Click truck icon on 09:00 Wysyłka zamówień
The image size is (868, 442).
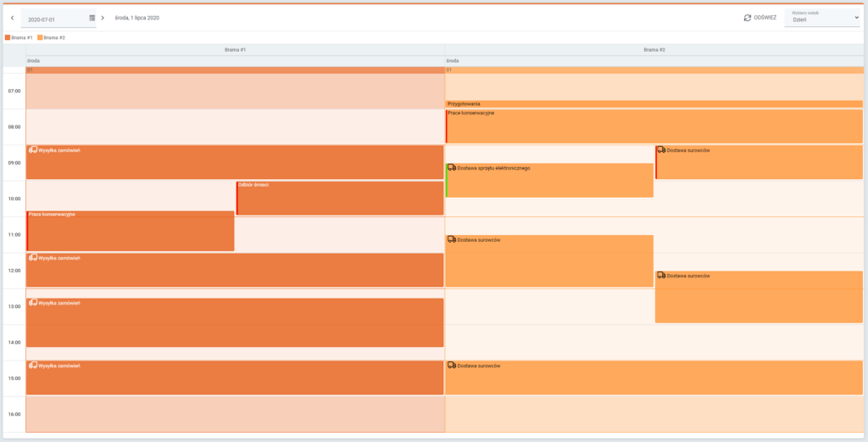click(33, 150)
